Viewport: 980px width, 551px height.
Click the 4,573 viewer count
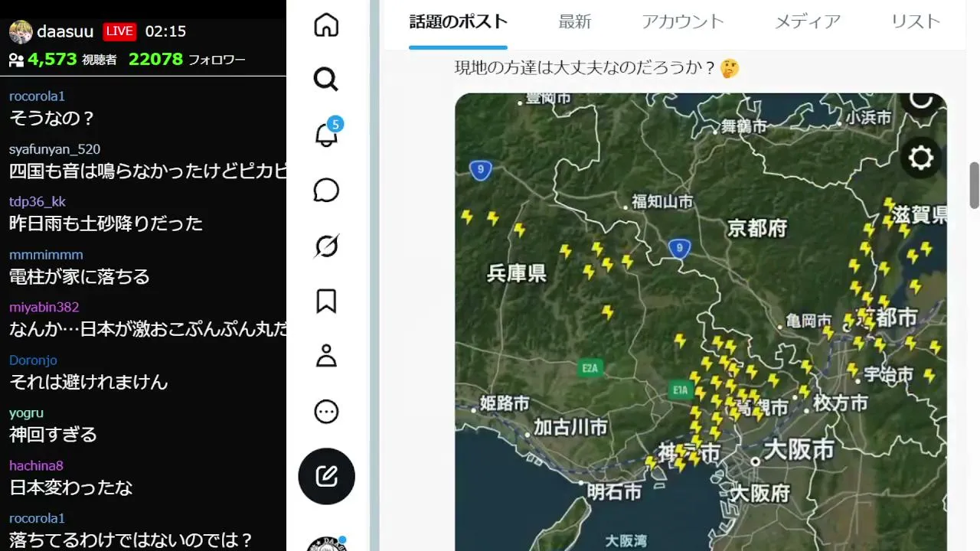click(52, 60)
